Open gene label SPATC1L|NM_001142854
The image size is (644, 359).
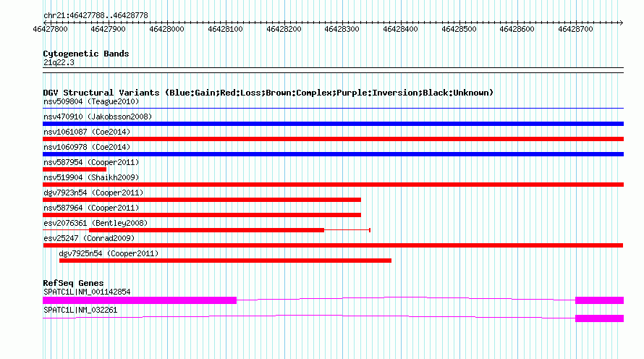(x=87, y=292)
